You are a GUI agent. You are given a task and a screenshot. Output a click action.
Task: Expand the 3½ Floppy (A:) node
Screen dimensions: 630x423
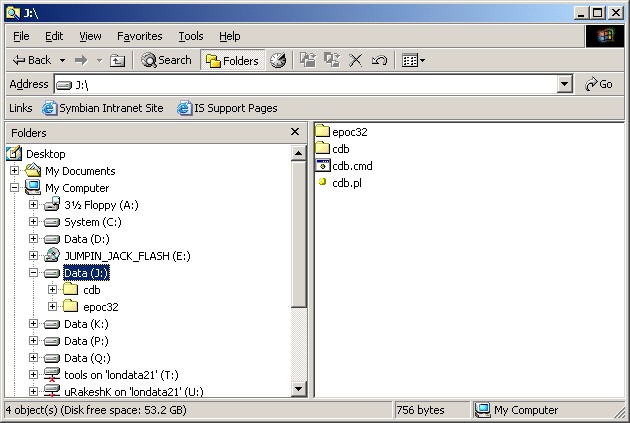pyautogui.click(x=34, y=204)
